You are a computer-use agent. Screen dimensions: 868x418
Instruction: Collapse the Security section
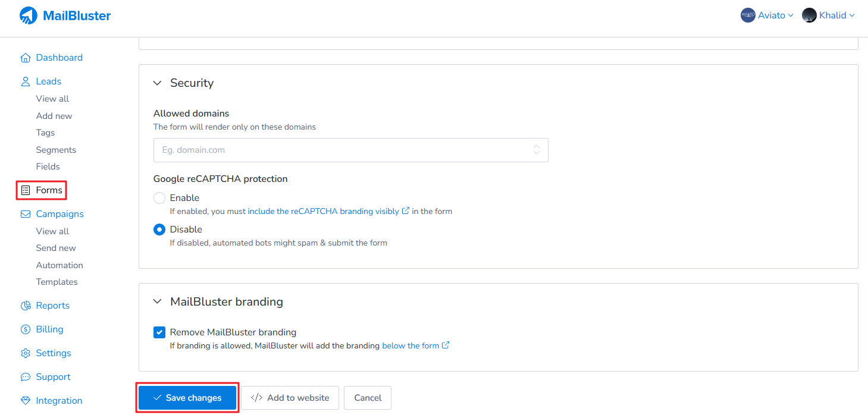pos(157,83)
